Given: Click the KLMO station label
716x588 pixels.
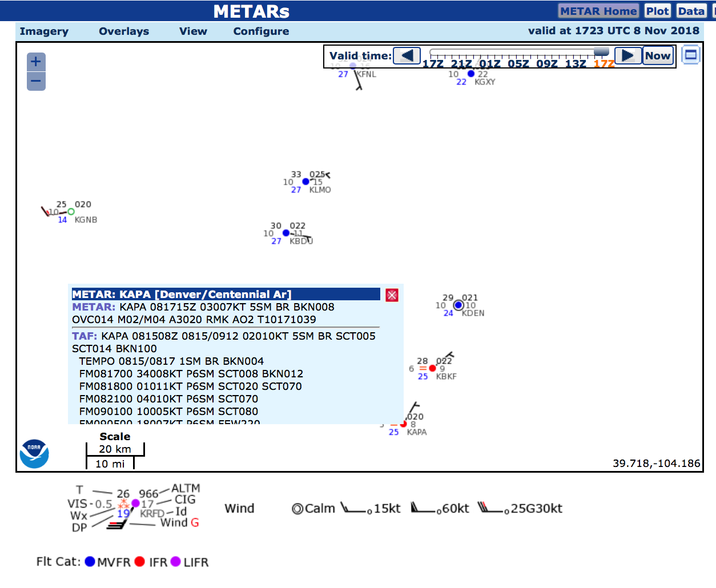Looking at the screenshot, I should tap(320, 190).
